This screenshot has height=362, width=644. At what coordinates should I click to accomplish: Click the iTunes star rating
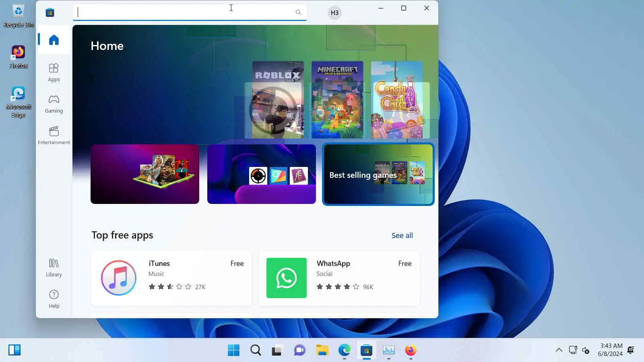click(170, 287)
